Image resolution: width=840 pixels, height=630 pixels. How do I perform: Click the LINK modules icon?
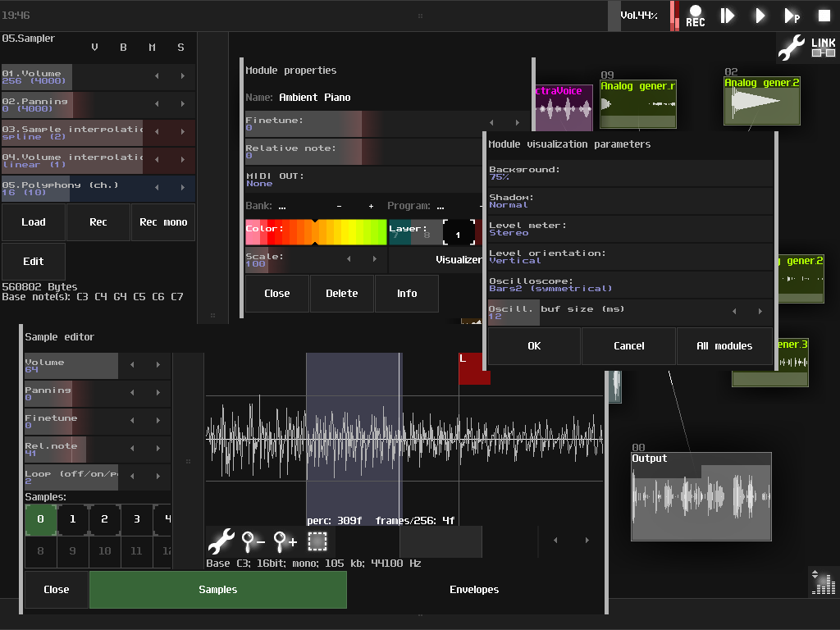823,48
